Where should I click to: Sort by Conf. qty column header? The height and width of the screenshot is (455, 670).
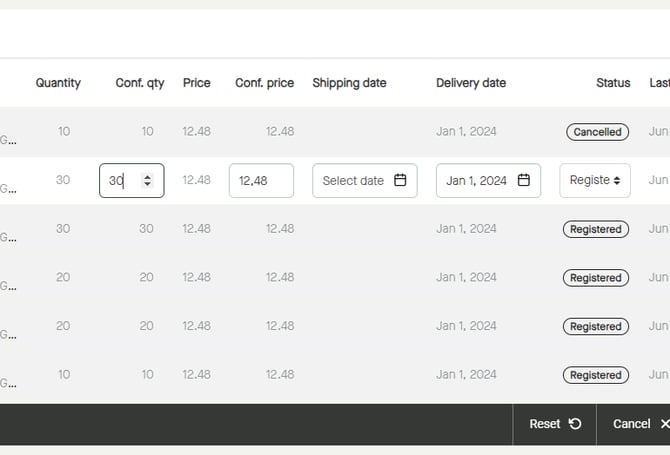[140, 83]
